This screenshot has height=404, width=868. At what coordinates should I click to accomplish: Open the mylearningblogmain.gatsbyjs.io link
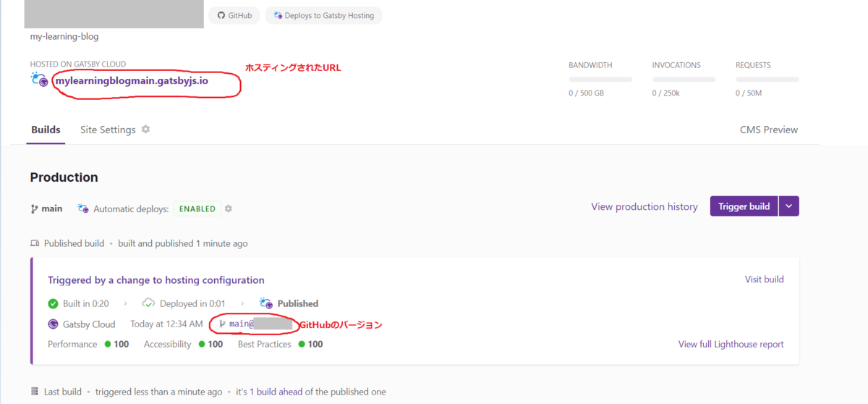pos(132,80)
